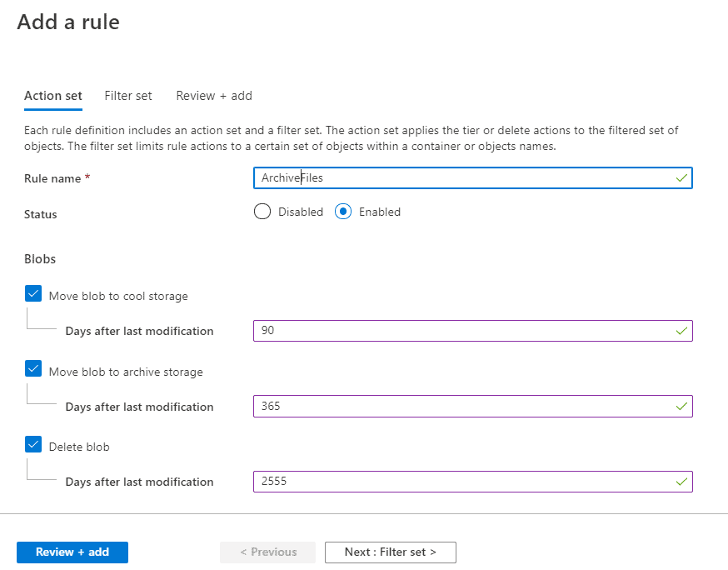Image resolution: width=728 pixels, height=570 pixels.
Task: Edit delete blob days field showing 2555
Action: tap(473, 482)
